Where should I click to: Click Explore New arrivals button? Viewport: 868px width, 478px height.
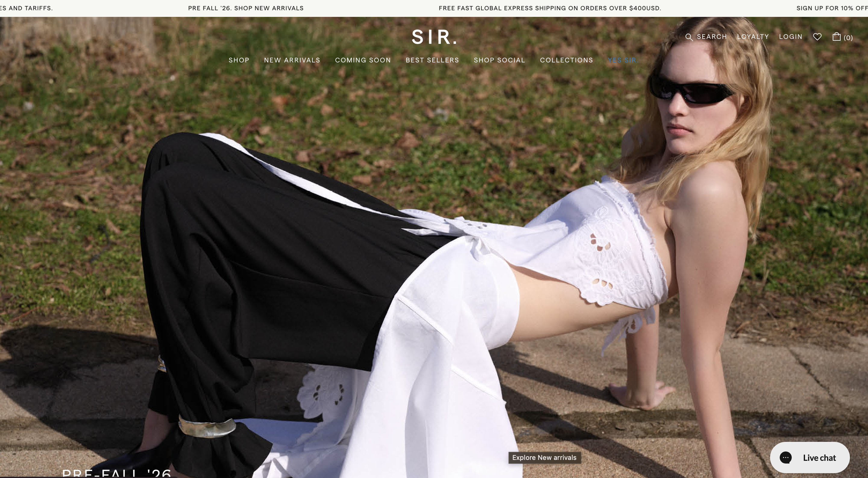[x=544, y=458]
